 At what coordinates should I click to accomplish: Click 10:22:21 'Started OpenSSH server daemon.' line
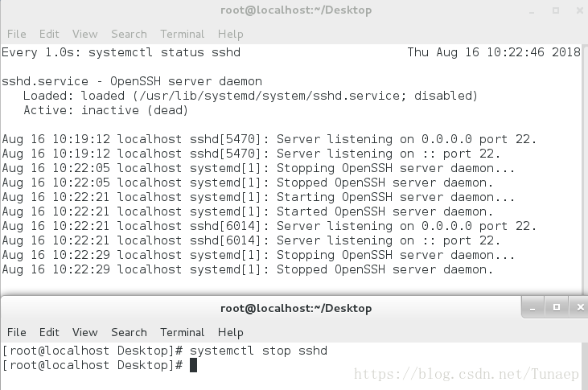click(248, 211)
